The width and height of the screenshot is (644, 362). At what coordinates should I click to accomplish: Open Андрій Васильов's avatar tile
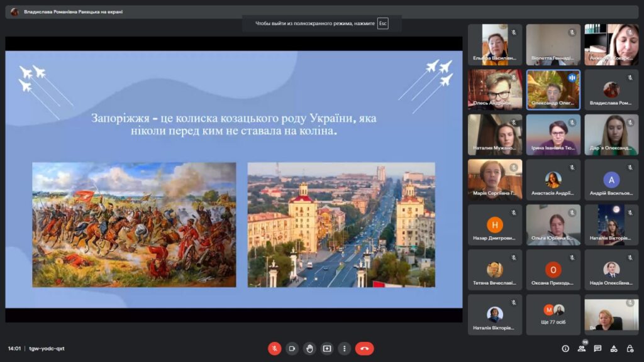click(611, 180)
